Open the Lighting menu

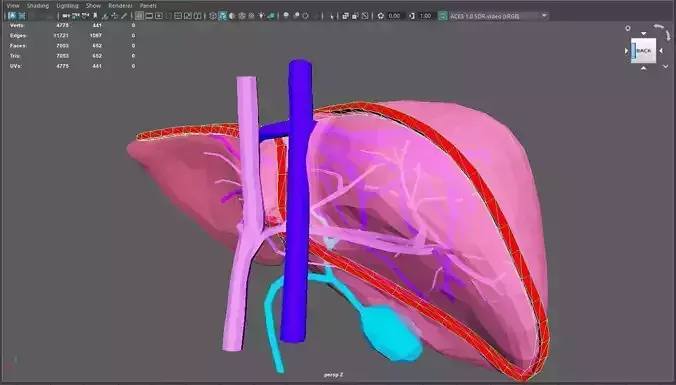(x=67, y=6)
